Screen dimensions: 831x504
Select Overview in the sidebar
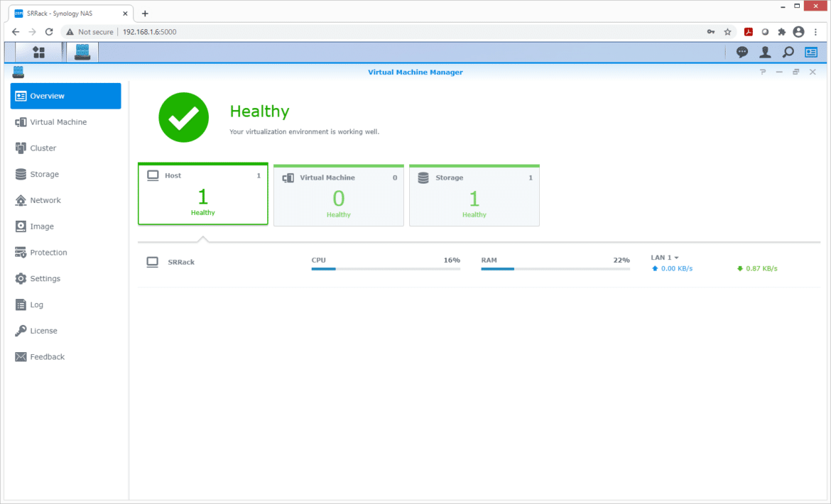click(66, 96)
